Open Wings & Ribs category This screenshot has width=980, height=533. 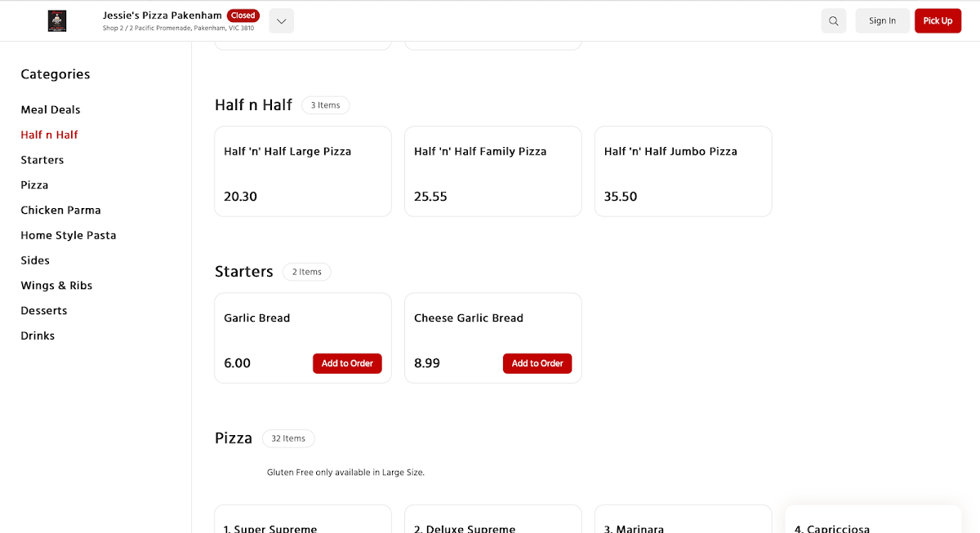pyautogui.click(x=56, y=286)
